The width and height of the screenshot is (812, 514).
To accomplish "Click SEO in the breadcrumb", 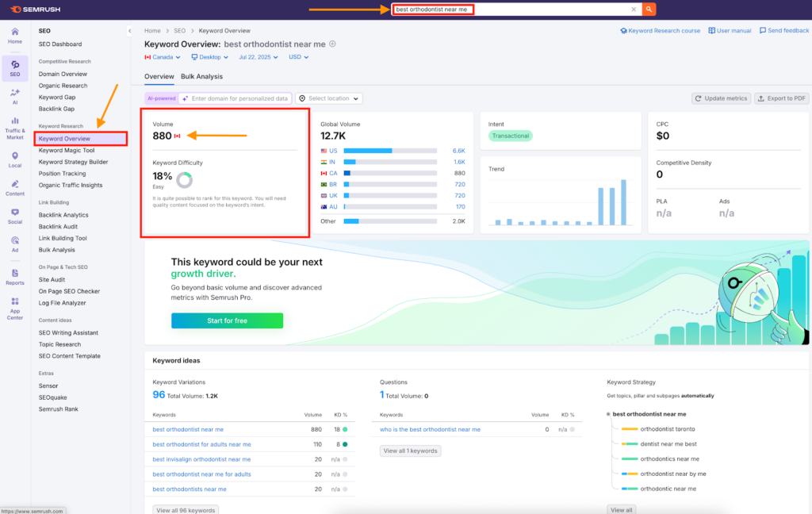I will (180, 31).
